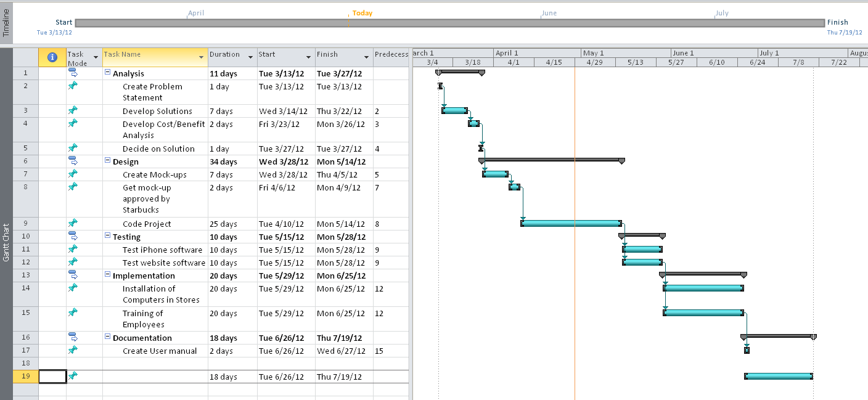
Task: Click the pin icon beside Create Problem Statement
Action: 73,86
